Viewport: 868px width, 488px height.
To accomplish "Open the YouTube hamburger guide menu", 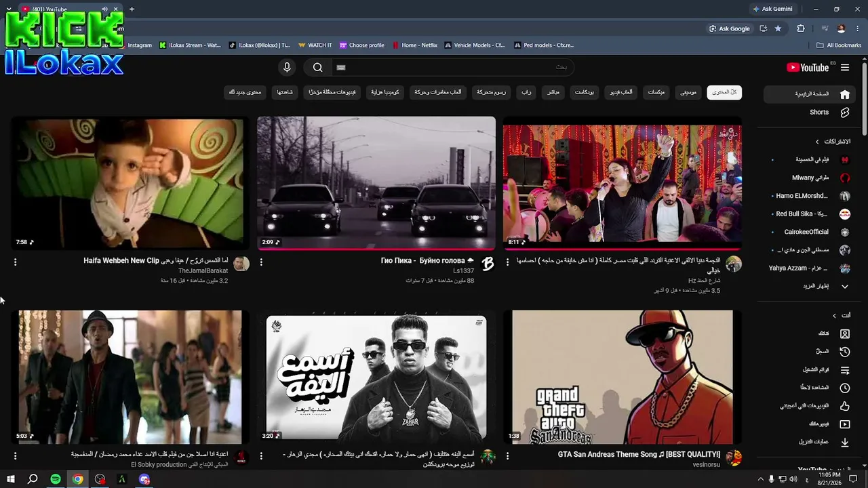I will point(845,67).
